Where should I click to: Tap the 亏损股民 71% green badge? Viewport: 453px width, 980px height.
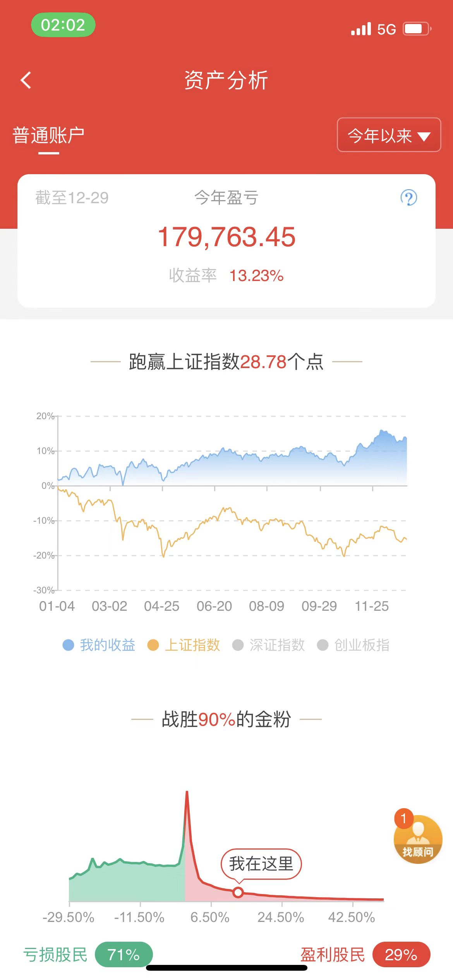(124, 954)
